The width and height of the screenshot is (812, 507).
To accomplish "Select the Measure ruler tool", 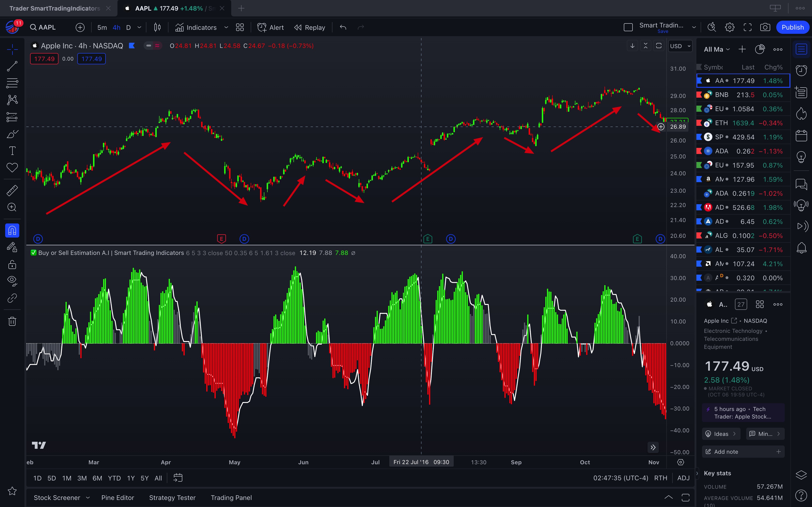I will 12,190.
